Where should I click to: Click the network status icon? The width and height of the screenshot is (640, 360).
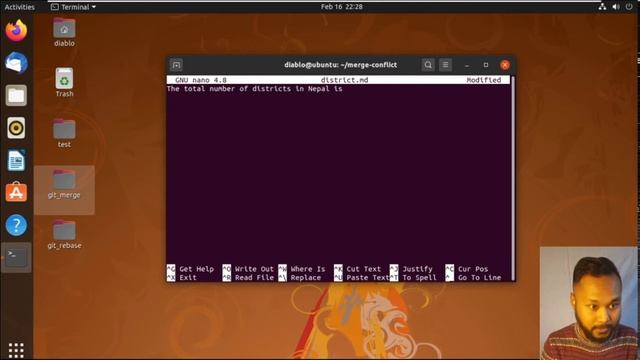coord(602,7)
